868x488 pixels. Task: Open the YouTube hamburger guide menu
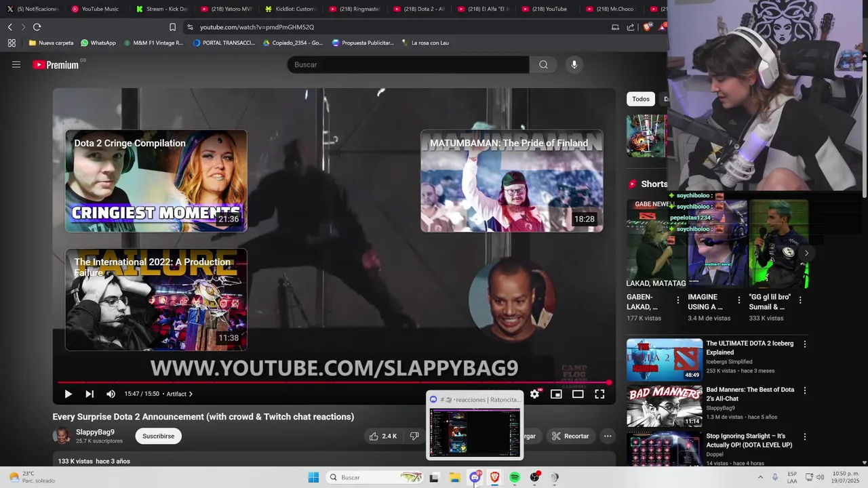coord(16,64)
